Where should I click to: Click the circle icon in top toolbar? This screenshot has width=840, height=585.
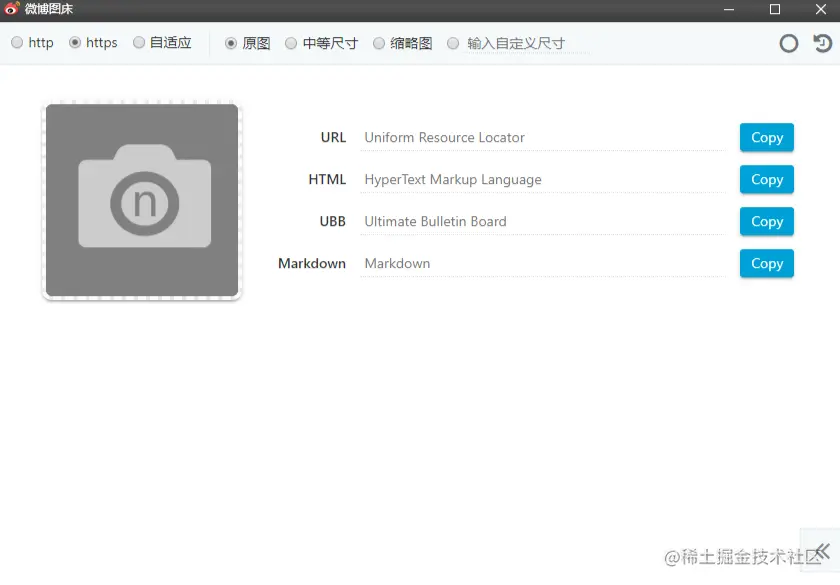(x=789, y=43)
